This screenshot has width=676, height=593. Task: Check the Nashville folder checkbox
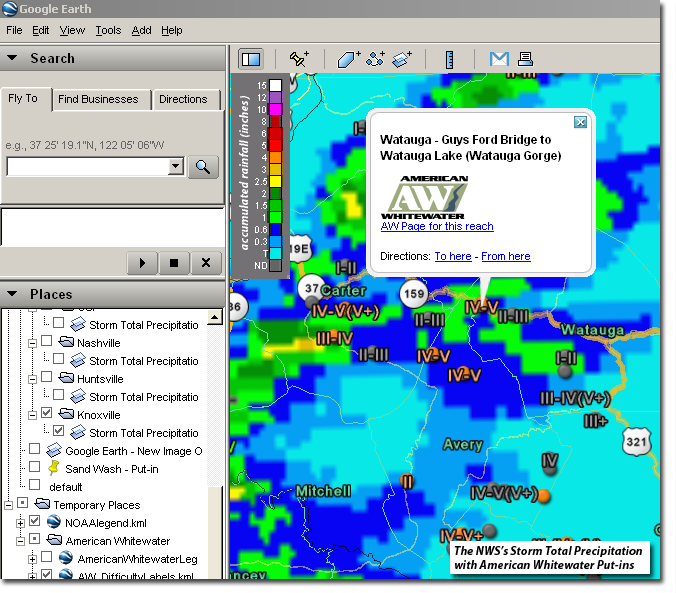[47, 342]
